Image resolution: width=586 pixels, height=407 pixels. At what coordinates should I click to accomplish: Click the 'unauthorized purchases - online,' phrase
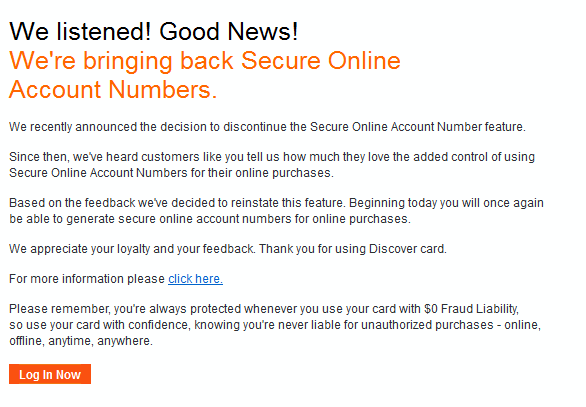click(x=451, y=325)
